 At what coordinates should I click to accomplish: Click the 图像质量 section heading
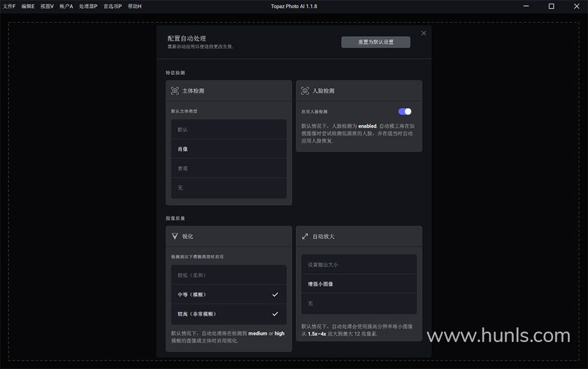click(x=176, y=218)
